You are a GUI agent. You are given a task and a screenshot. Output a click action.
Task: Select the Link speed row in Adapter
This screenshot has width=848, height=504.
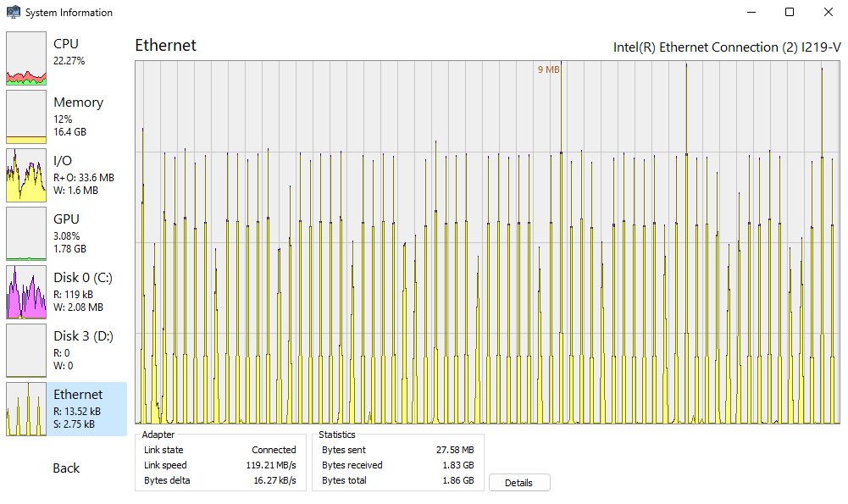click(x=220, y=465)
